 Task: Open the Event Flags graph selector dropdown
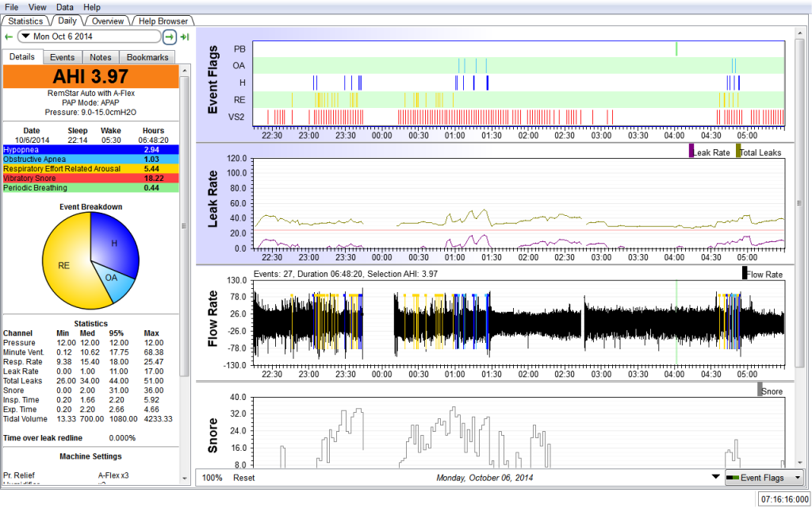[x=764, y=477]
